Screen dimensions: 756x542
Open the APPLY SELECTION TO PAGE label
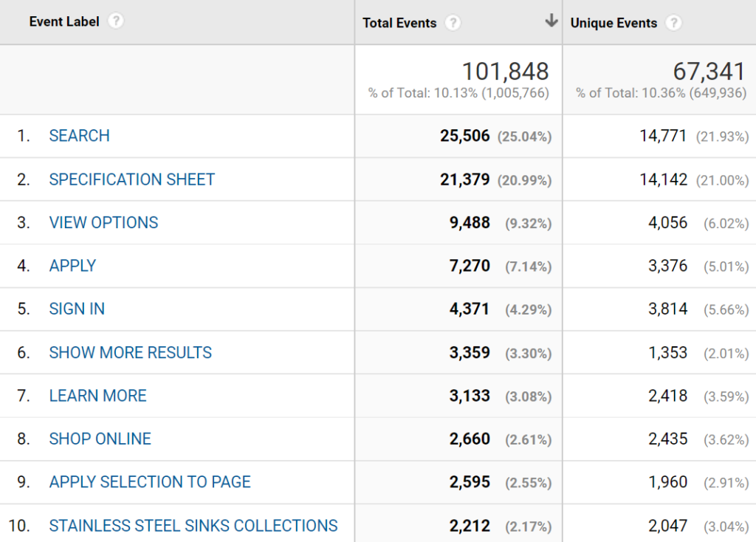(150, 482)
